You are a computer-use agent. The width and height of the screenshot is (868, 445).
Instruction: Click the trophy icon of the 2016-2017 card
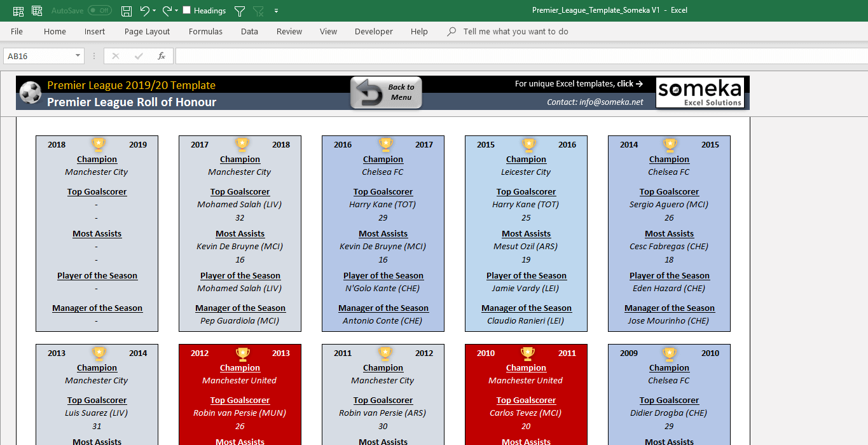[385, 144]
